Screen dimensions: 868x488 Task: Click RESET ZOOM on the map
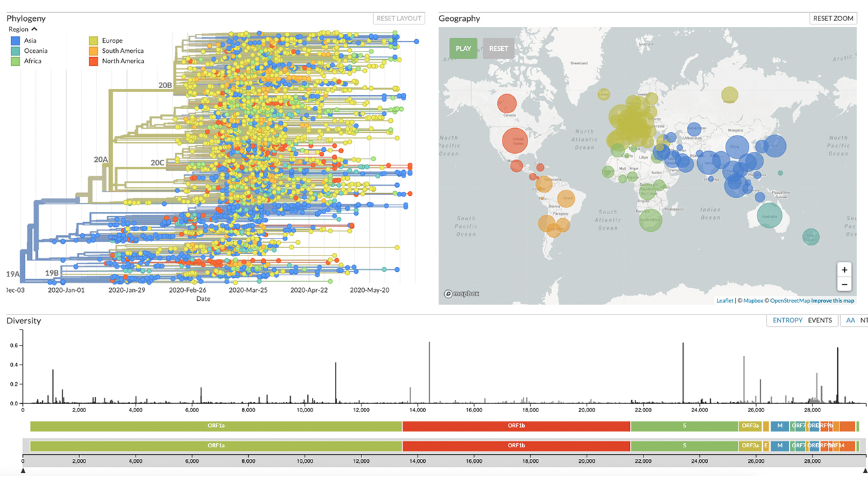click(x=833, y=18)
